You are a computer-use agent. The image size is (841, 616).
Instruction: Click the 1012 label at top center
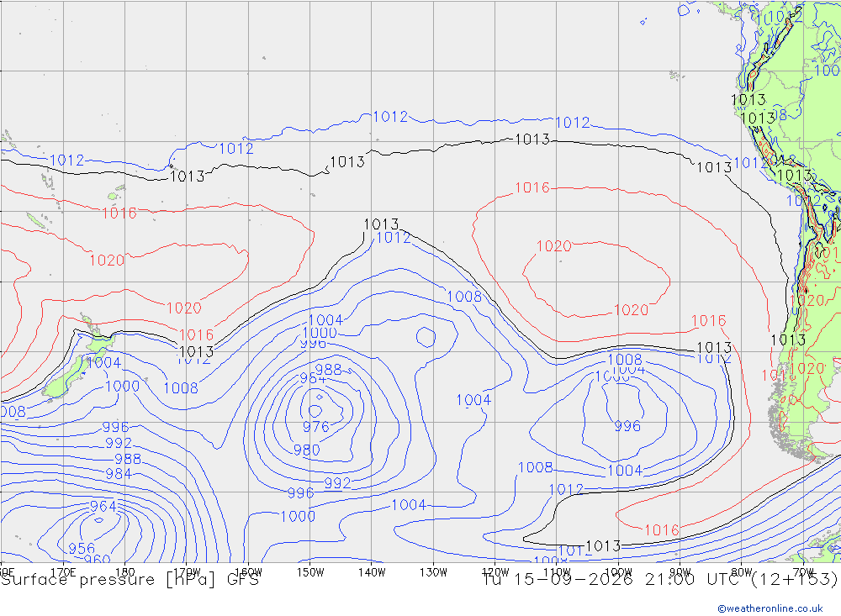click(x=390, y=117)
